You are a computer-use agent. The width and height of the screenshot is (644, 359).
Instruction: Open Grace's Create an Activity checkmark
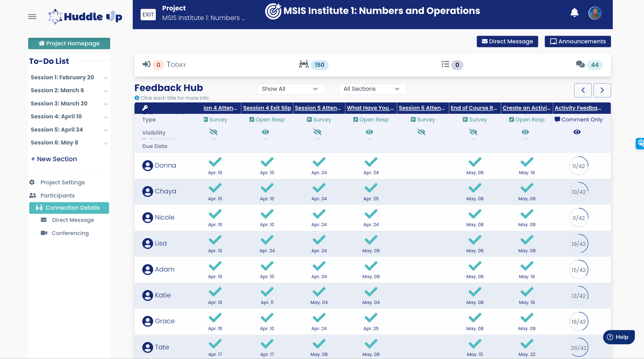pyautogui.click(x=527, y=318)
